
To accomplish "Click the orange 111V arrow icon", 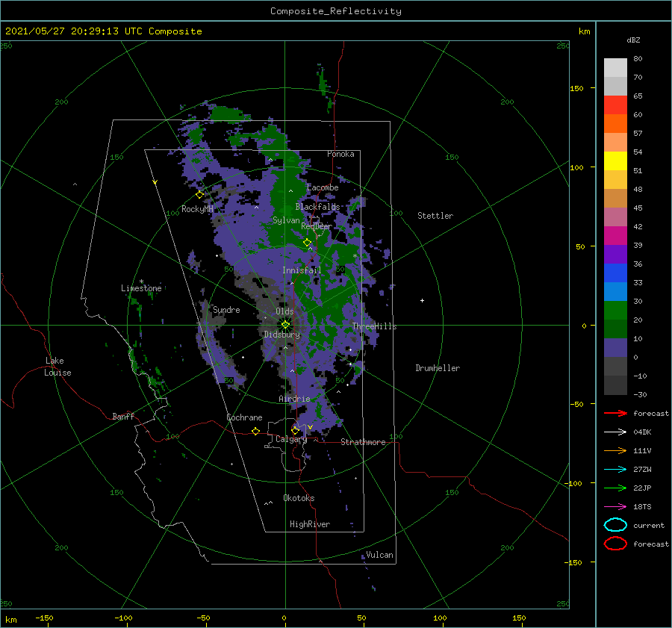I will (615, 450).
